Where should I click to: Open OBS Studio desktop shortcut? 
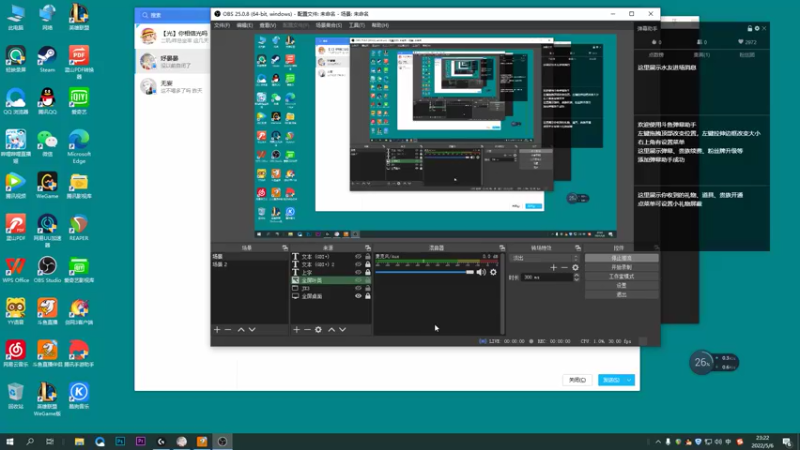(x=47, y=269)
